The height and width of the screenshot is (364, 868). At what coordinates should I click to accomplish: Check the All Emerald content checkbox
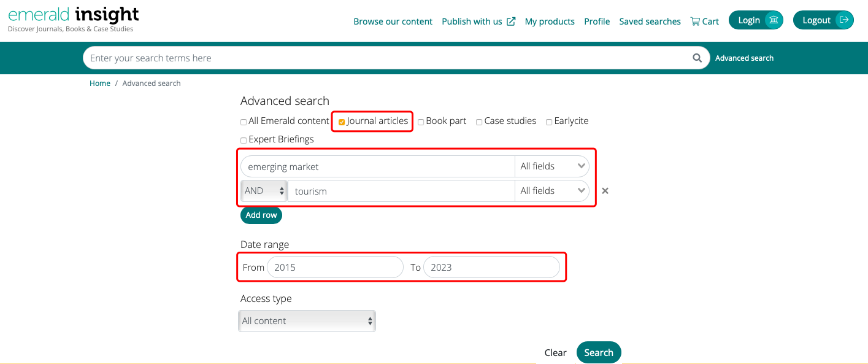click(244, 122)
